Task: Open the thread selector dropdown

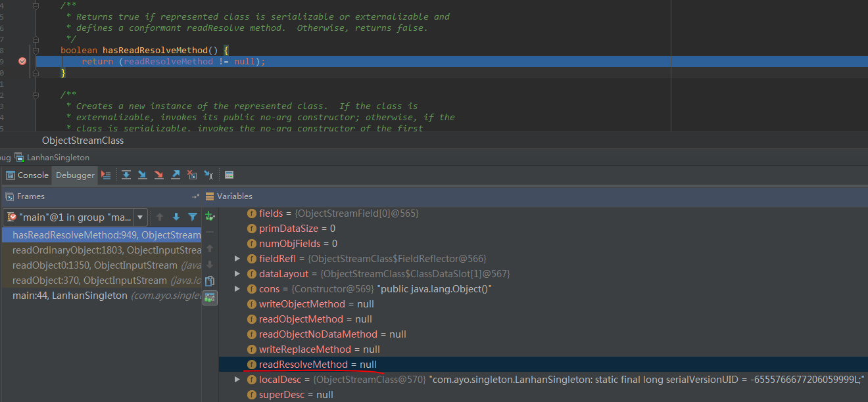Action: 140,217
